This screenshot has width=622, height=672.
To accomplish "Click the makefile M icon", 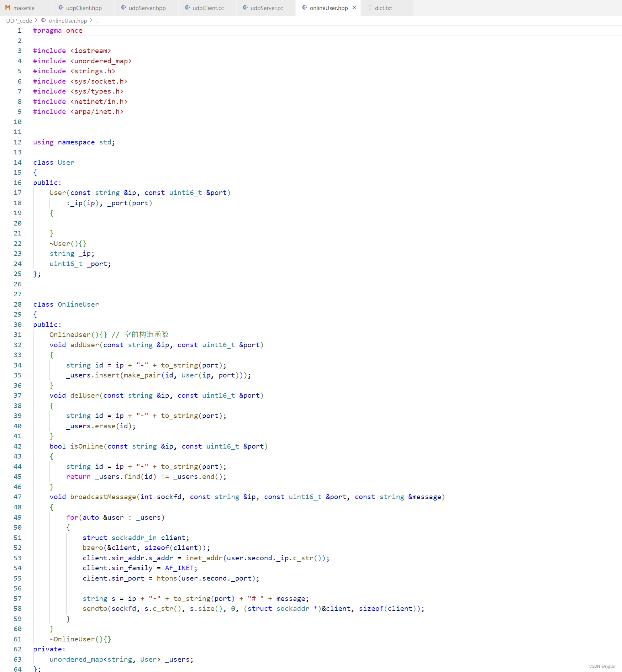I will click(x=8, y=7).
